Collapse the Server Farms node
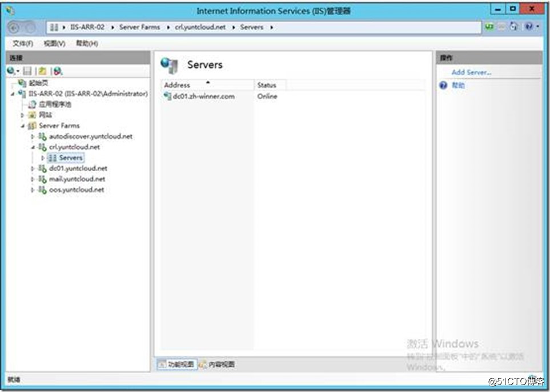 point(22,126)
